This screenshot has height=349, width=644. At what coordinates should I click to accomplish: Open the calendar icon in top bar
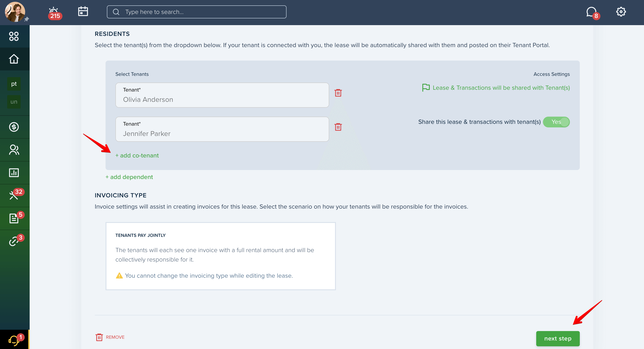coord(83,11)
